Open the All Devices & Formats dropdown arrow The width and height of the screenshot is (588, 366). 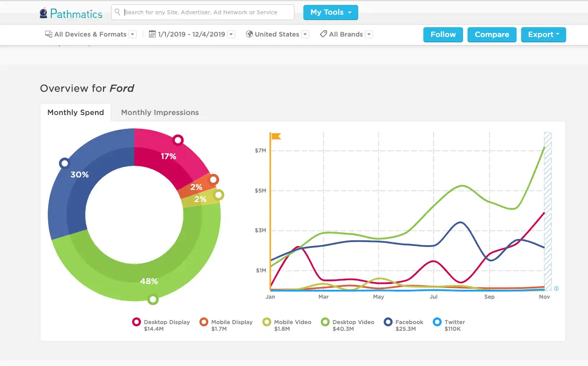tap(133, 34)
